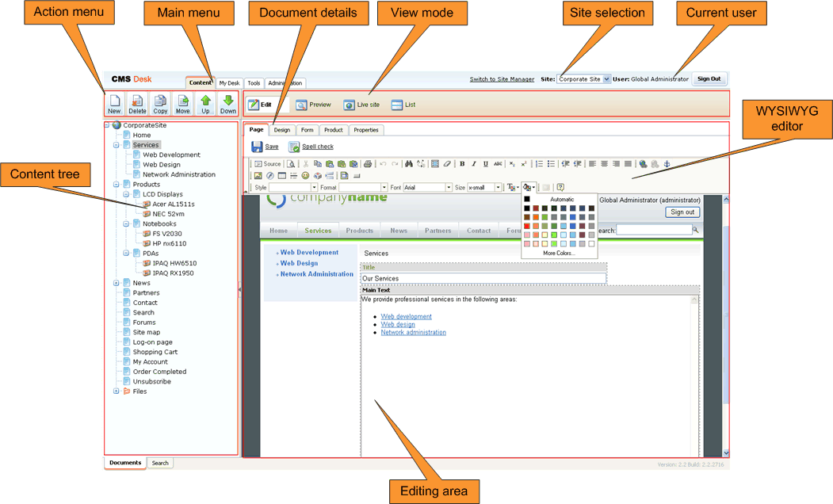Click the Bold formatting icon
833x504 pixels.
[x=462, y=164]
